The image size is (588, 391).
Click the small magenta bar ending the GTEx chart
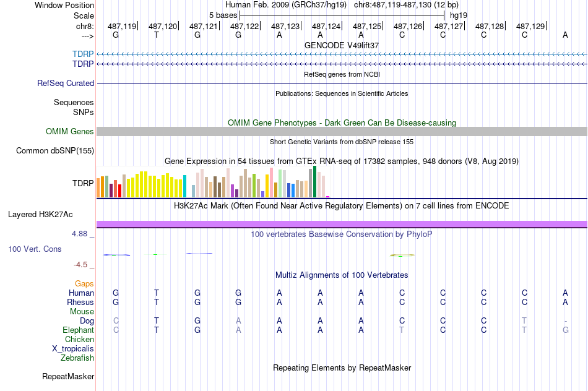tap(328, 197)
